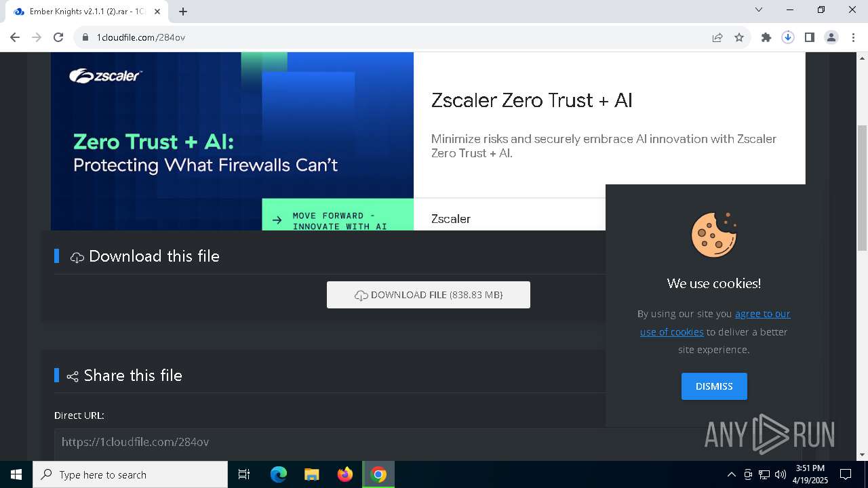This screenshot has height=488, width=868.
Task: Open agree to our use of cookies link
Action: pyautogui.click(x=715, y=323)
